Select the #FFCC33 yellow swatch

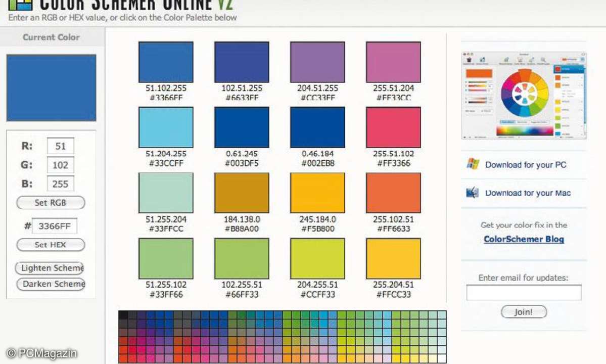pos(393,258)
